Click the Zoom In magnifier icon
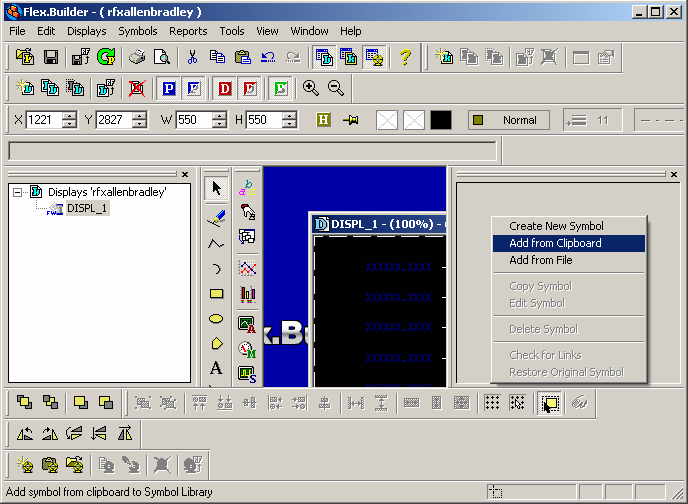688x504 pixels. pyautogui.click(x=311, y=88)
